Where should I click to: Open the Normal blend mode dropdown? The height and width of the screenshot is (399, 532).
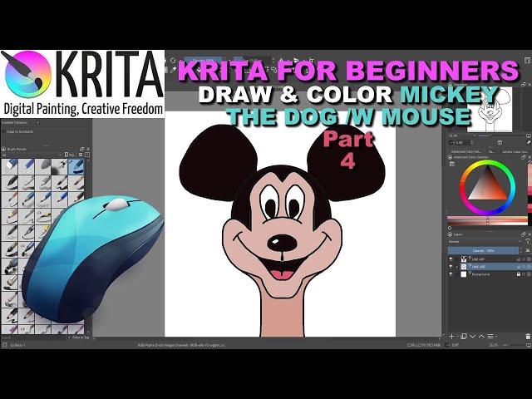[x=485, y=242]
